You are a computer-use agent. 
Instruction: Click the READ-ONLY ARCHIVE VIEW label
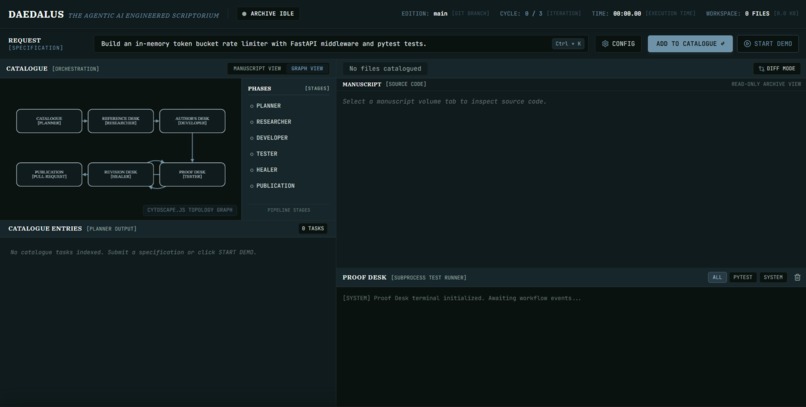coord(766,84)
